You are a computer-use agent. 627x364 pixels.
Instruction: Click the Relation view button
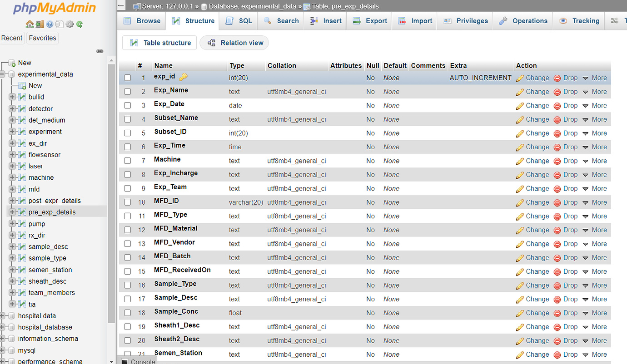click(x=234, y=43)
